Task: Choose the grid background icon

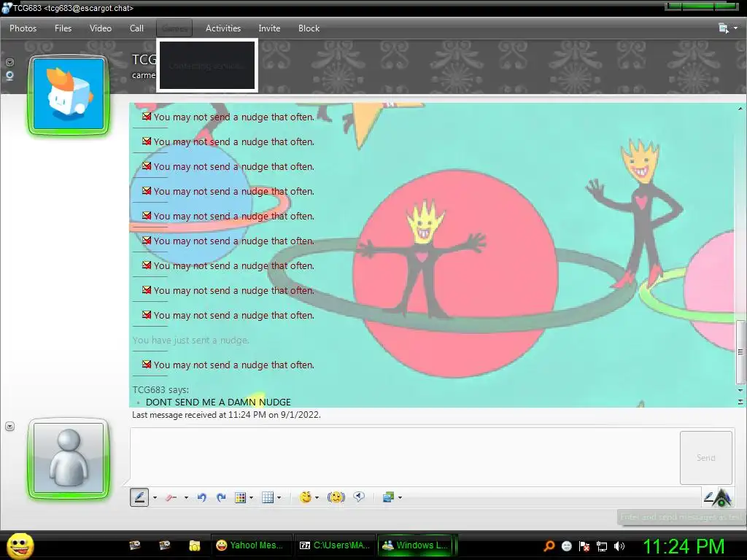Action: pyautogui.click(x=268, y=497)
